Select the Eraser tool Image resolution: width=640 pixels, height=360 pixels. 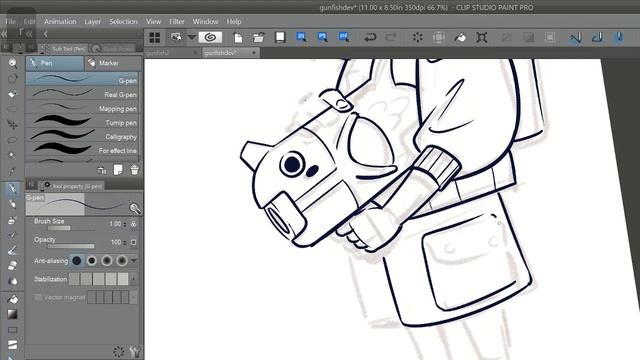tap(13, 266)
